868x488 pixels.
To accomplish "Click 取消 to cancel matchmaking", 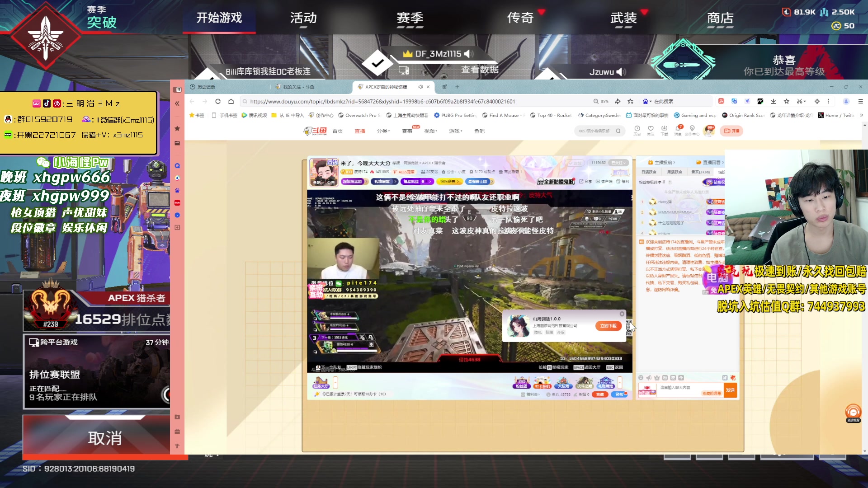I will pos(105,438).
